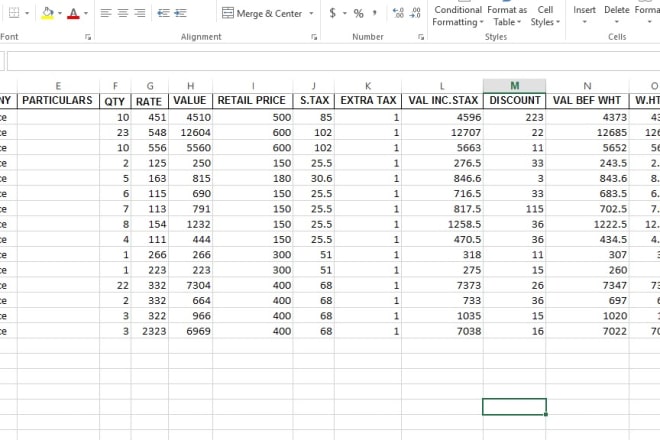This screenshot has width=660, height=440.
Task: Open Format as Table menu
Action: (507, 16)
